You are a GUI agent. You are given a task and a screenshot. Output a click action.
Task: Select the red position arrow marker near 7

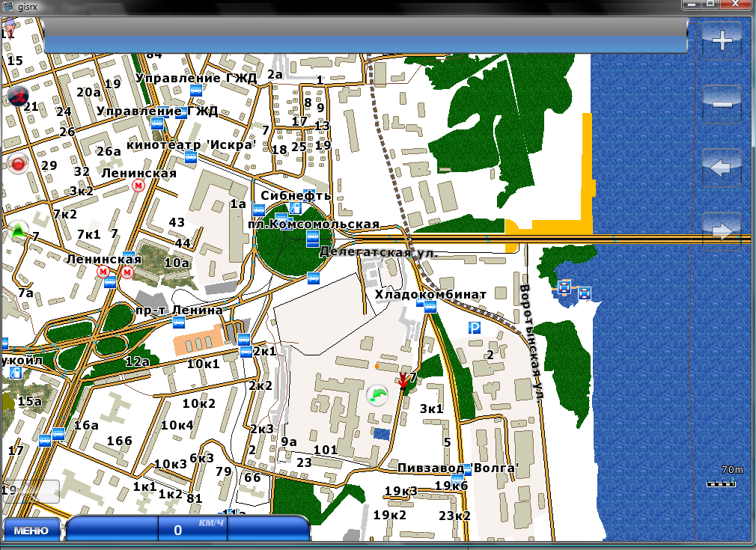coord(403,380)
